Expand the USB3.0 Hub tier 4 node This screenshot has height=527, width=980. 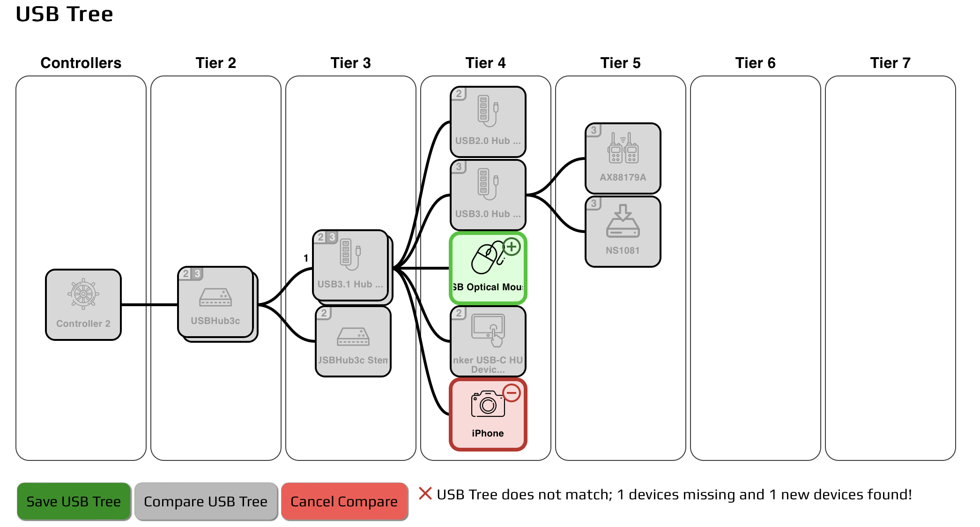[490, 194]
